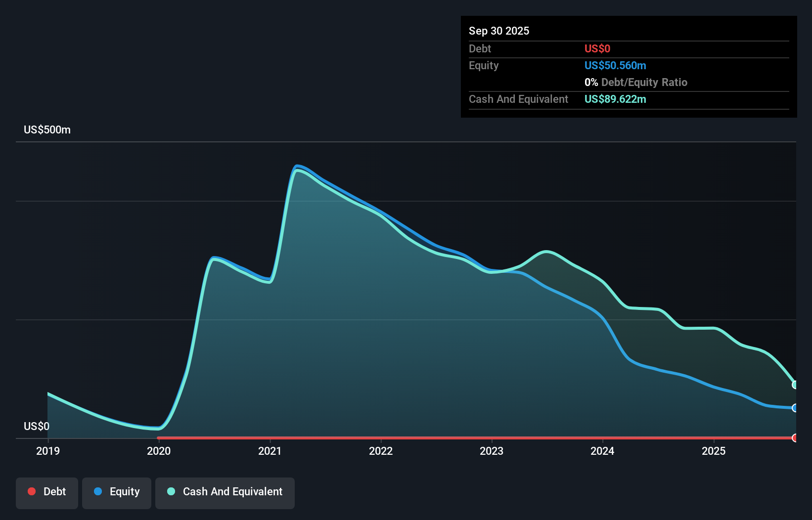Click the US$50.560m equity link

tap(615, 65)
